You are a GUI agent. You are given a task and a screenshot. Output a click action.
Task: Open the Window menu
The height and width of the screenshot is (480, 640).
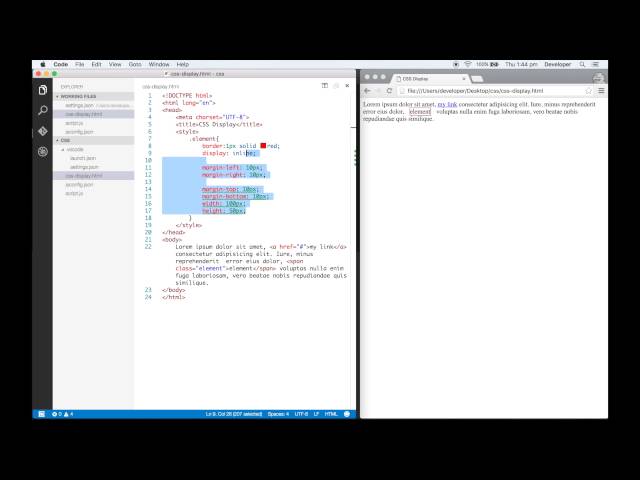pos(159,64)
